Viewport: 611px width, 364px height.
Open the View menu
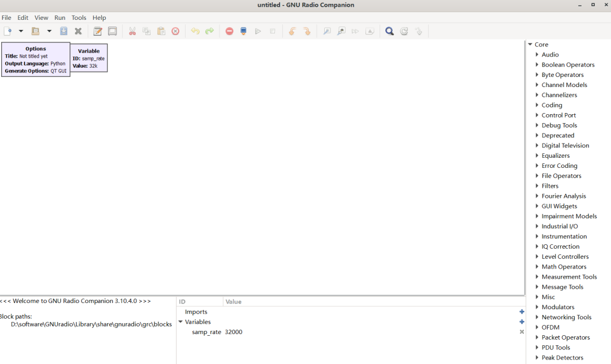pyautogui.click(x=41, y=18)
